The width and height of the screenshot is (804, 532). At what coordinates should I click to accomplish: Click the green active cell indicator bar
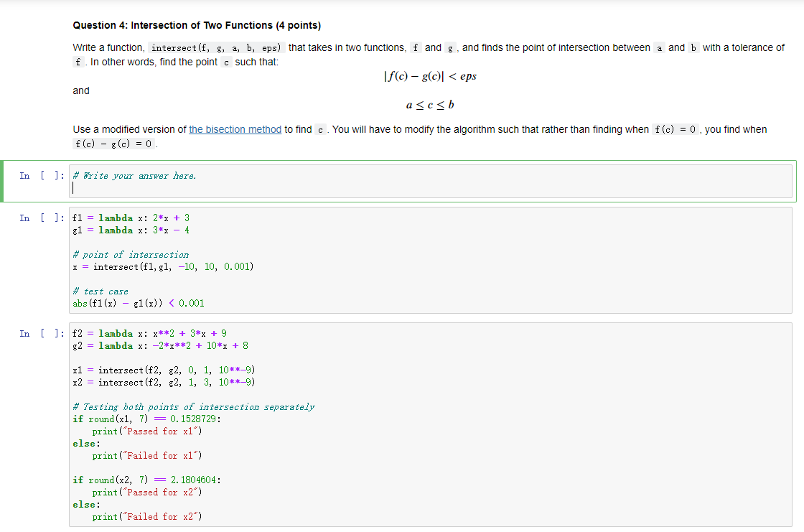2,181
